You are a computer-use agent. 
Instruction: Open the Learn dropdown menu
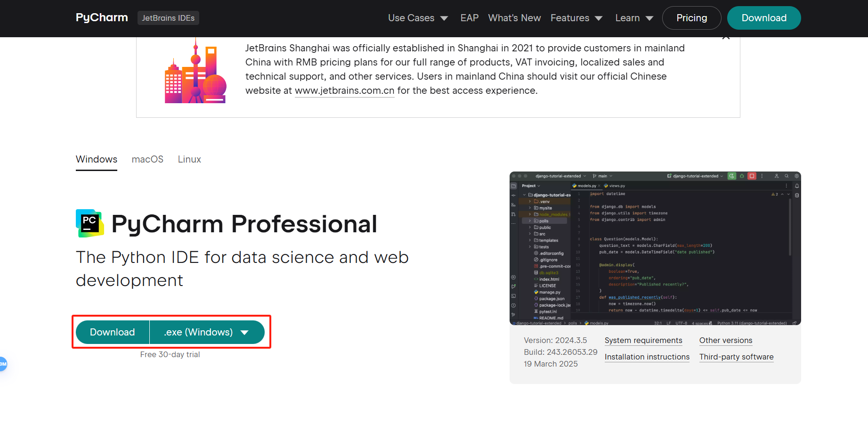coord(634,18)
